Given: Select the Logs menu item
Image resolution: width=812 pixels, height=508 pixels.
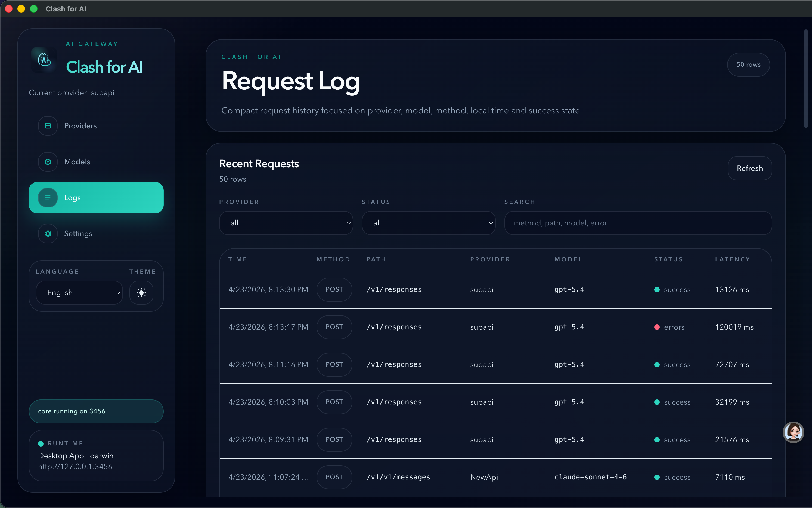Looking at the screenshot, I should click(96, 197).
